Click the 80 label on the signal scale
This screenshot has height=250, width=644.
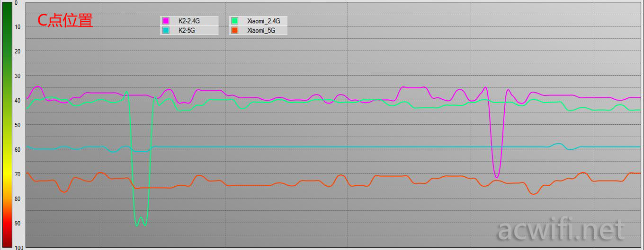click(18, 198)
